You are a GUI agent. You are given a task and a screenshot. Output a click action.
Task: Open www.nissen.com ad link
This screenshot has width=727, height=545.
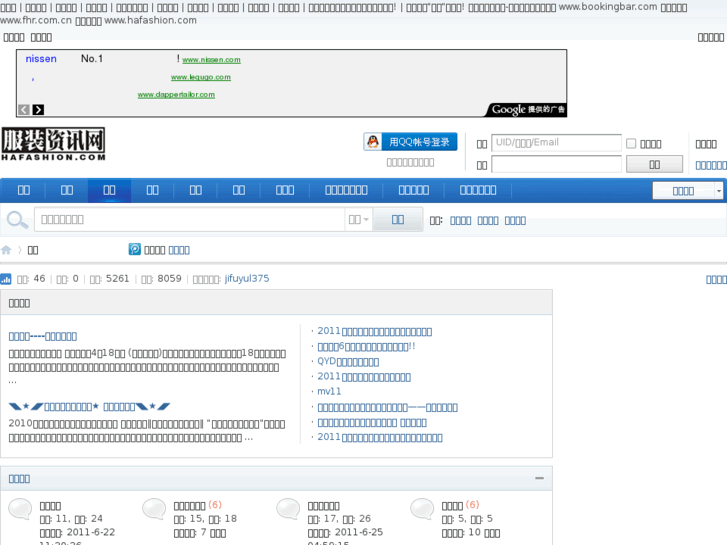click(x=211, y=60)
